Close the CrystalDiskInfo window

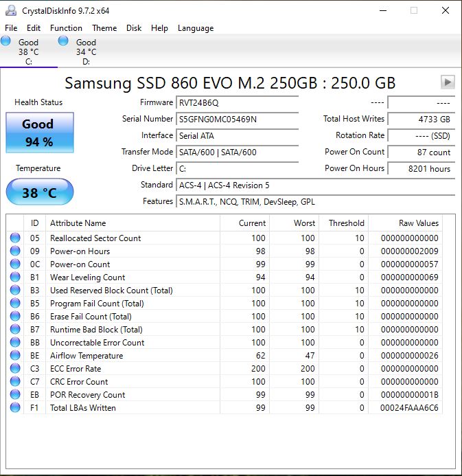(x=446, y=10)
